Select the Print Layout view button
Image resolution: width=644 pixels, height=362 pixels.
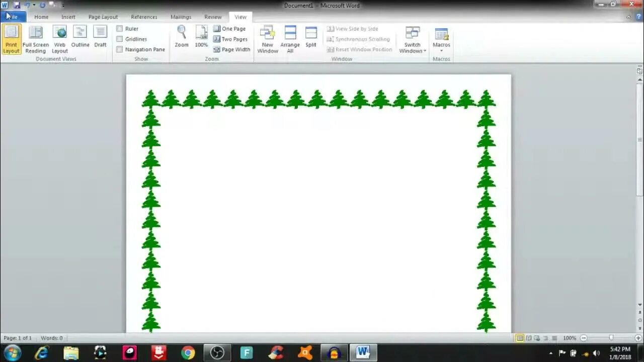[11, 39]
